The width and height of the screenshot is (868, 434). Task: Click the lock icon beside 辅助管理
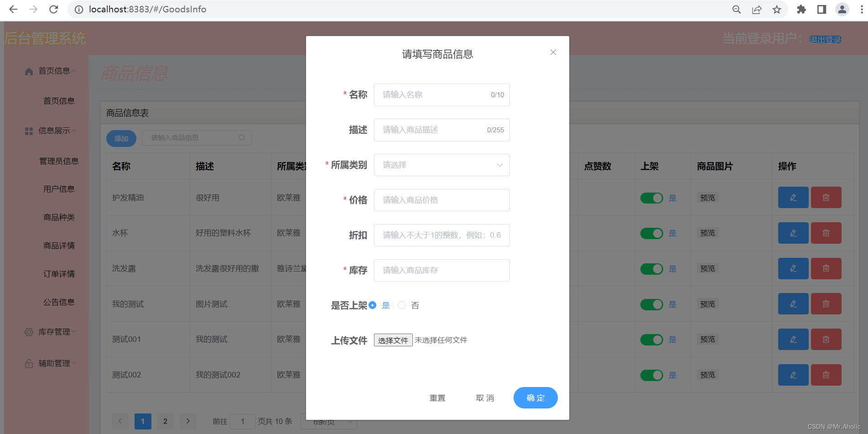coord(28,363)
